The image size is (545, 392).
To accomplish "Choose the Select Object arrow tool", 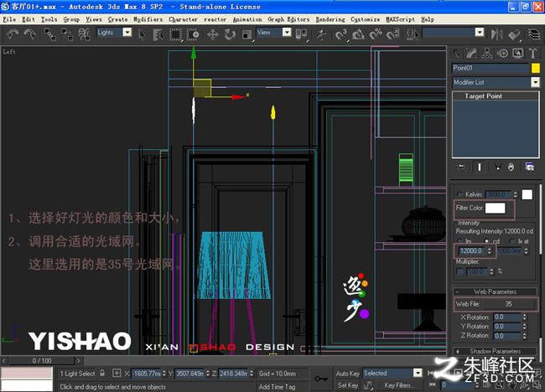I will 142,34.
